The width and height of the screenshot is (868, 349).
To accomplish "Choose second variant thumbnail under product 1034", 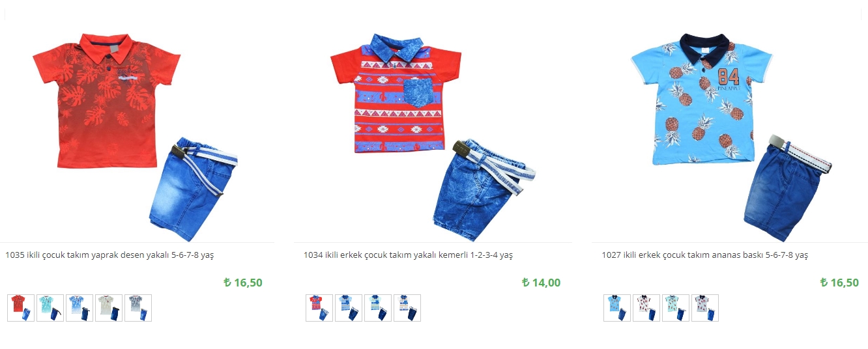I will (x=349, y=308).
